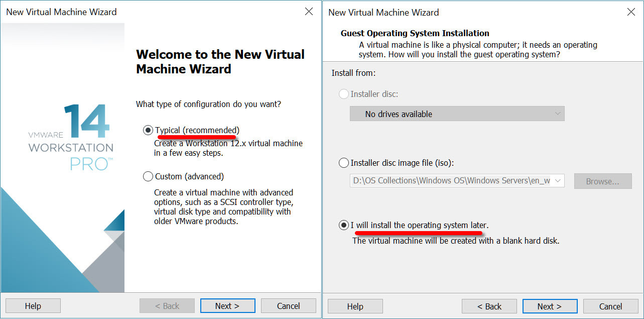Click Help in Guest Operating System Installation window
The height and width of the screenshot is (319, 644).
click(355, 306)
